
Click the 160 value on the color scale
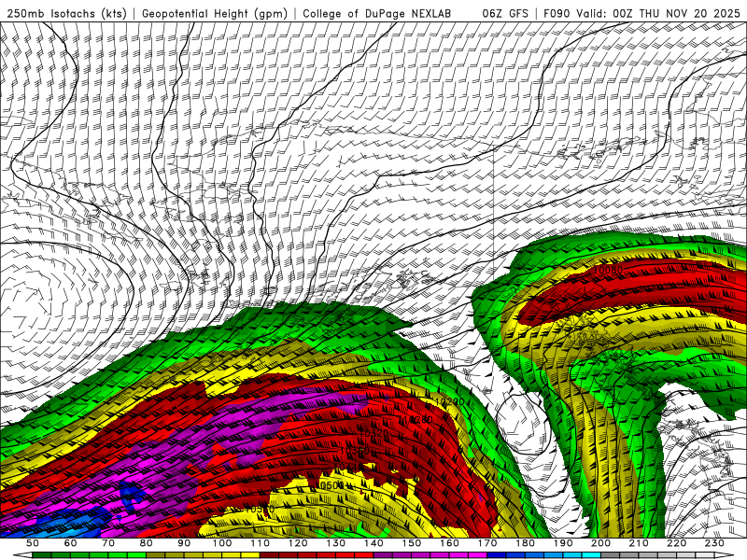[449, 543]
